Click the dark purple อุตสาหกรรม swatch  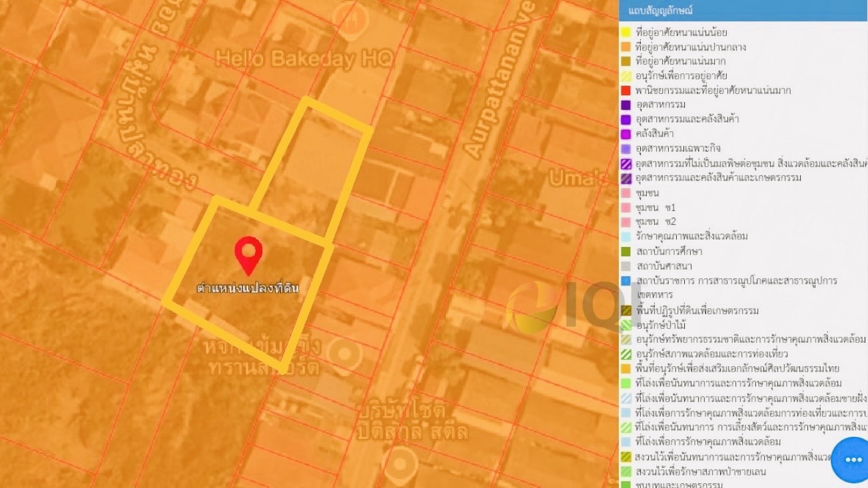click(x=626, y=105)
